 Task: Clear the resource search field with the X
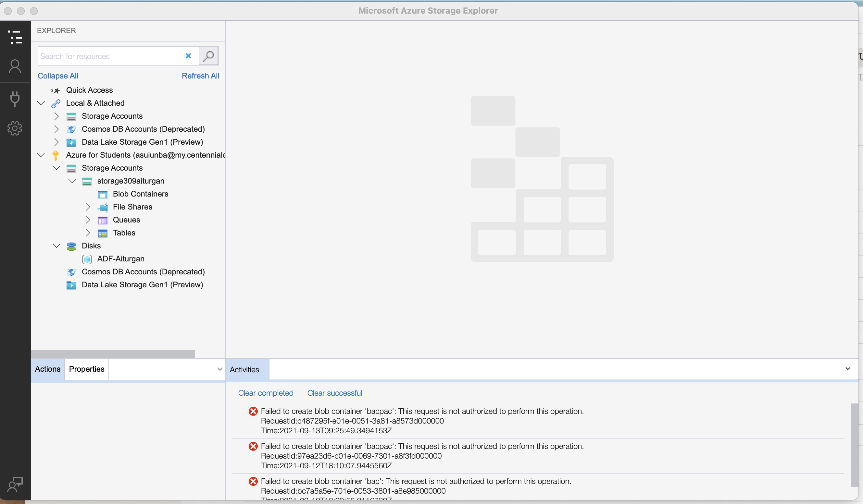(188, 56)
